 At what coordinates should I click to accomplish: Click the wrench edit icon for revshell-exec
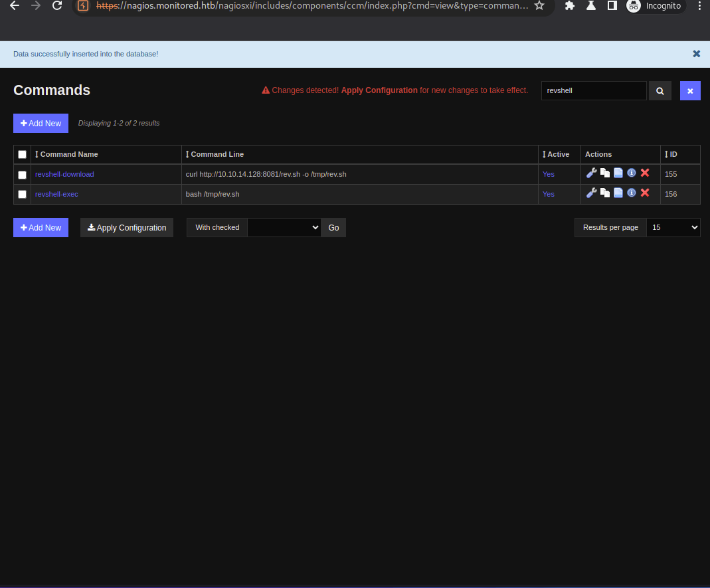591,193
